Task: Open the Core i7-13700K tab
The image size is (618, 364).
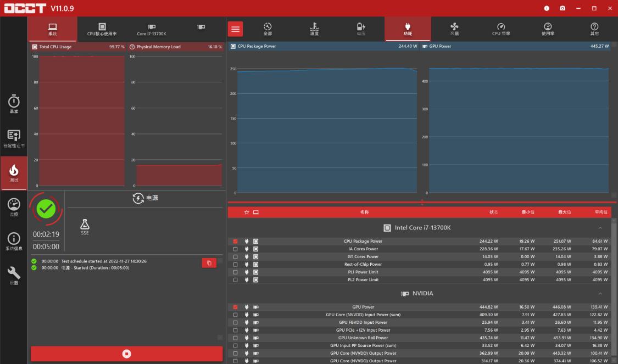Action: [151, 29]
